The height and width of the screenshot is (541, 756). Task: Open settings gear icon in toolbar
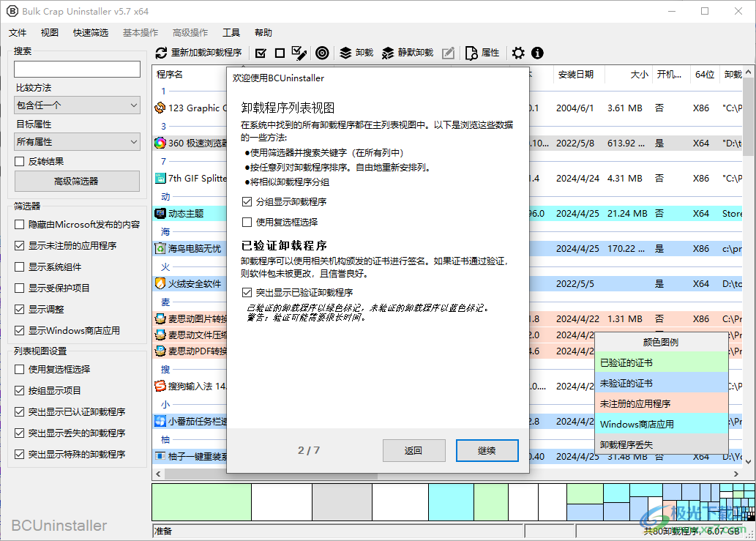(x=518, y=53)
